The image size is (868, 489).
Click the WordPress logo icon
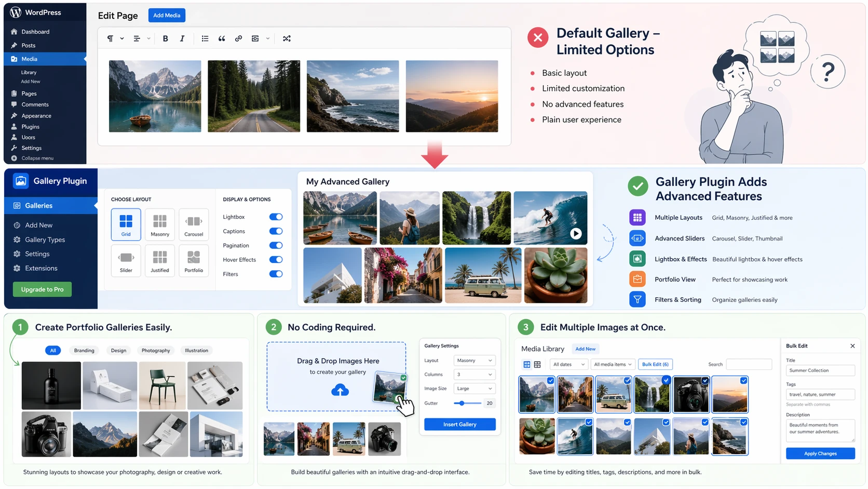[x=16, y=12]
